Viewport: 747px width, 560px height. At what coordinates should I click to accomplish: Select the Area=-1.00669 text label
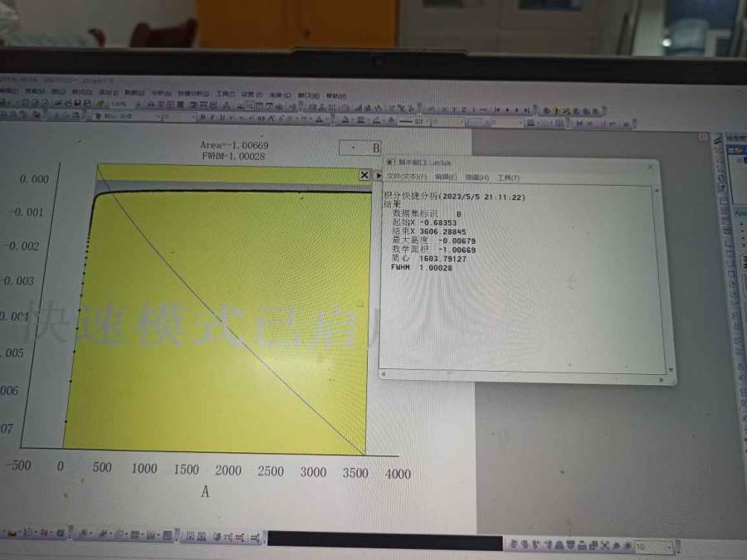234,144
